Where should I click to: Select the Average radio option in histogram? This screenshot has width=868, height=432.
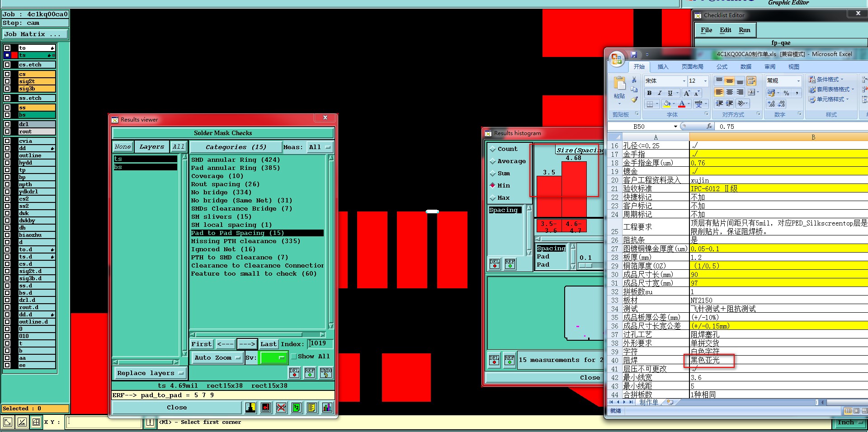click(493, 161)
